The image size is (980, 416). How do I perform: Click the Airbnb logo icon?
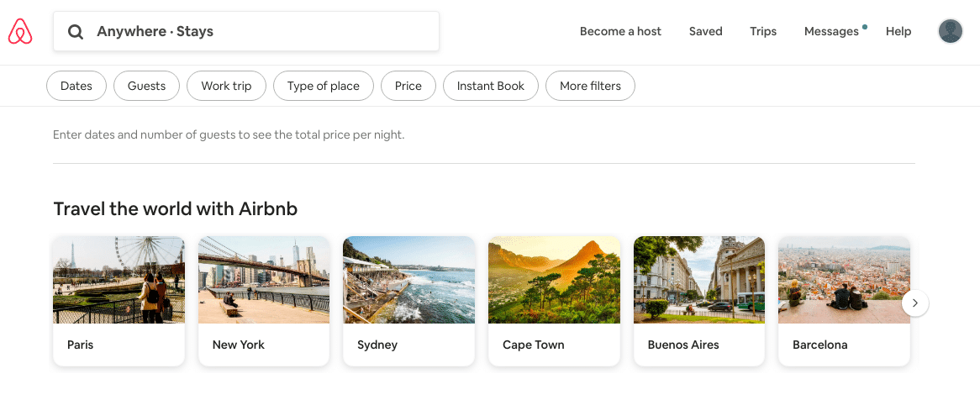click(20, 31)
